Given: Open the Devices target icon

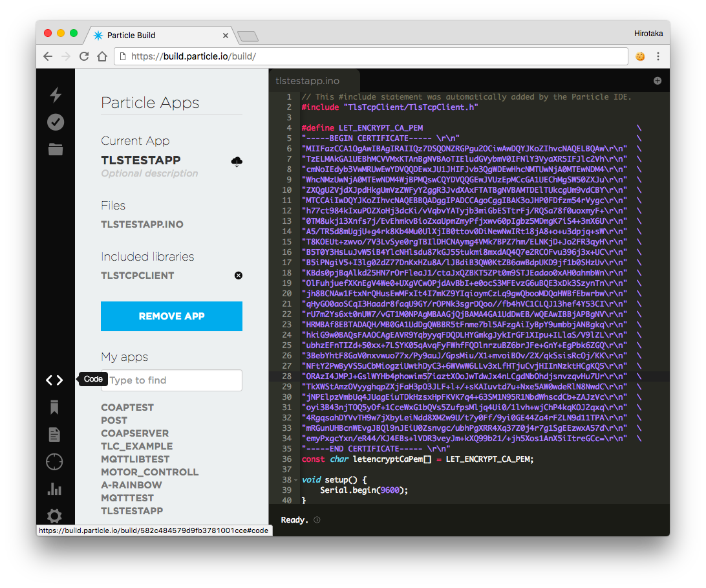Looking at the screenshot, I should tap(54, 462).
